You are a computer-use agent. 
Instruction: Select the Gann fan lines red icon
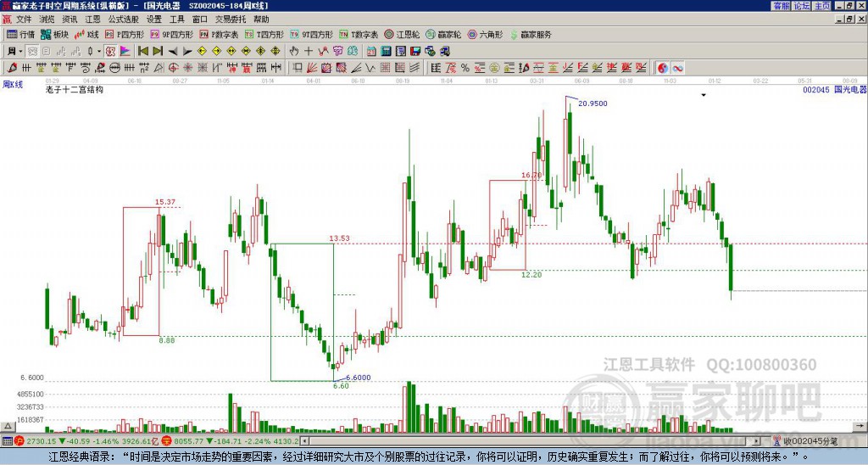pyautogui.click(x=312, y=68)
